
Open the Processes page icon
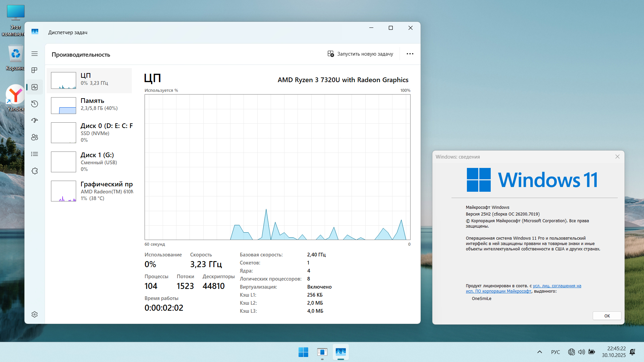pyautogui.click(x=35, y=70)
